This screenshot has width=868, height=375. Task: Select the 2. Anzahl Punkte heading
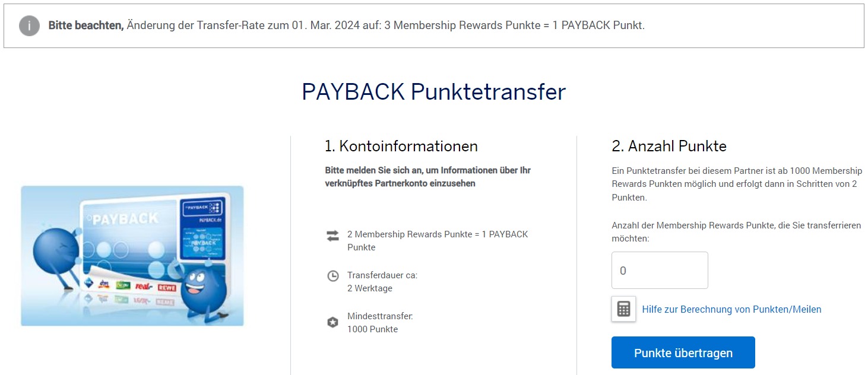pyautogui.click(x=669, y=146)
